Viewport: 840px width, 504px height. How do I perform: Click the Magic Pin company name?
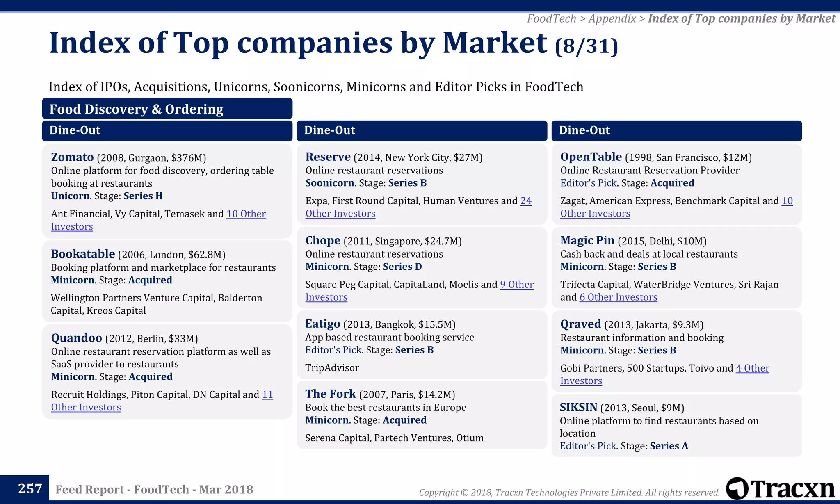587,240
